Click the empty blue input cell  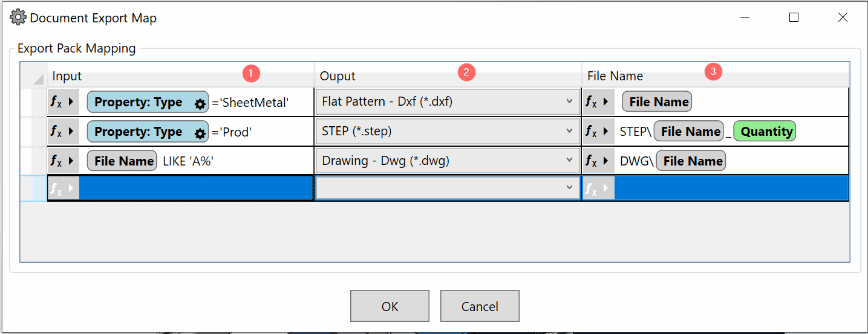(x=196, y=188)
